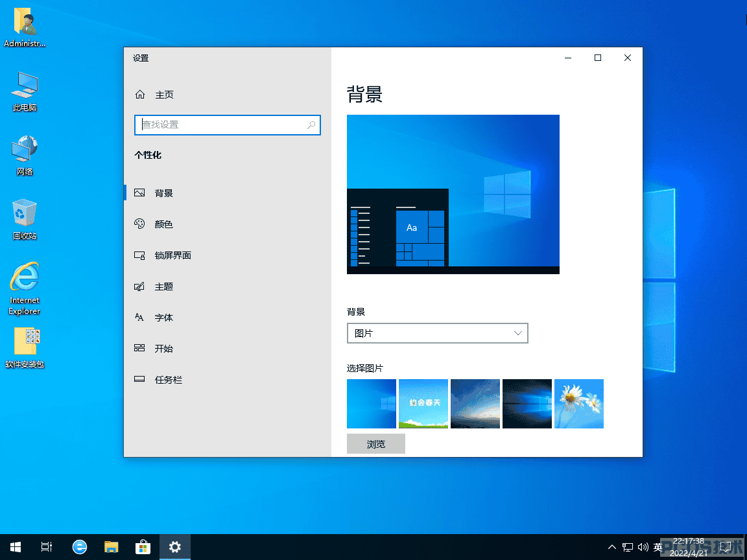Open File Explorer from the taskbar
Image resolution: width=747 pixels, height=560 pixels.
point(111,547)
